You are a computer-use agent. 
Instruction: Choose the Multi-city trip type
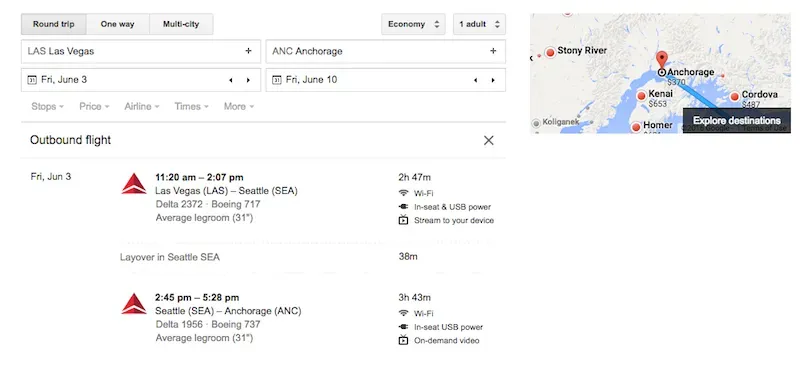181,24
